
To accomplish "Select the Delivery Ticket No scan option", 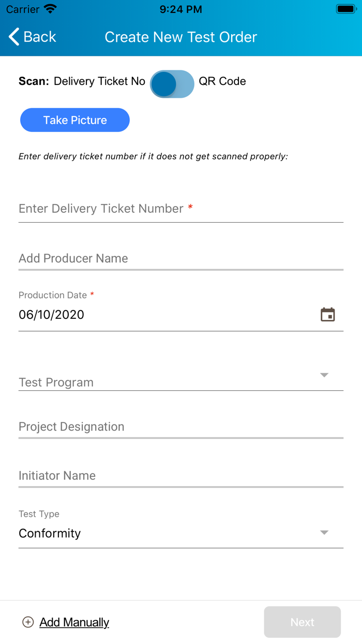I will [x=99, y=81].
